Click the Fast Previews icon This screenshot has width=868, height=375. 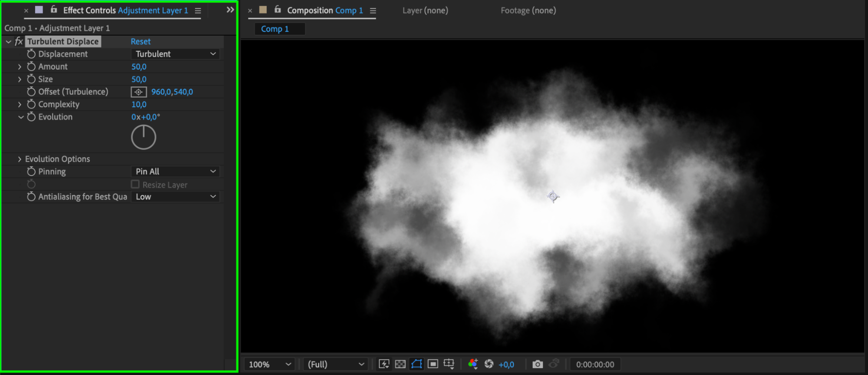[384, 364]
